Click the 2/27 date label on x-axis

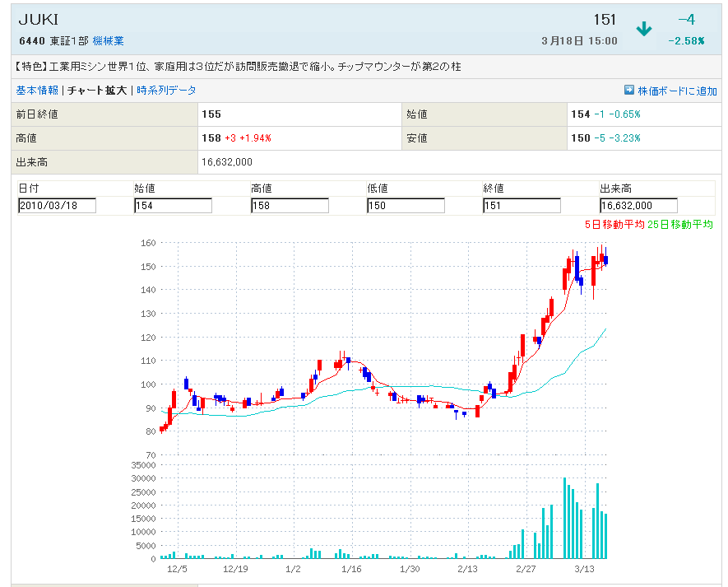pyautogui.click(x=526, y=569)
